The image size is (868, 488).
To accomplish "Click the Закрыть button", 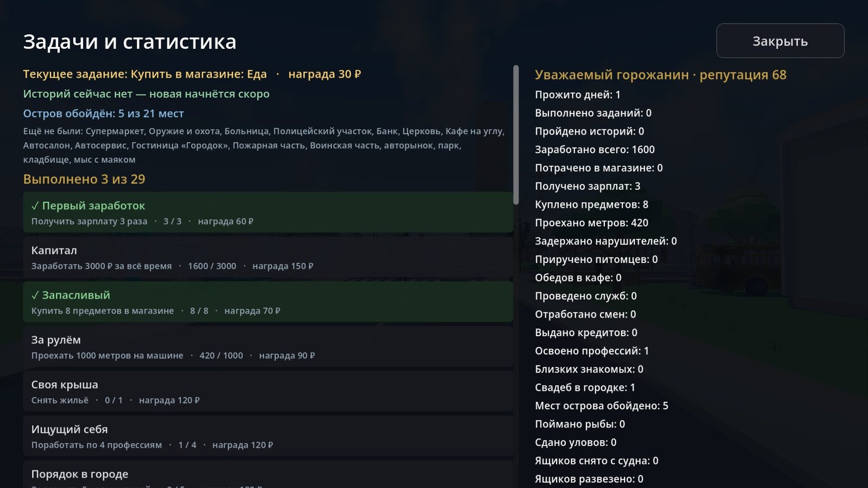I will (780, 41).
